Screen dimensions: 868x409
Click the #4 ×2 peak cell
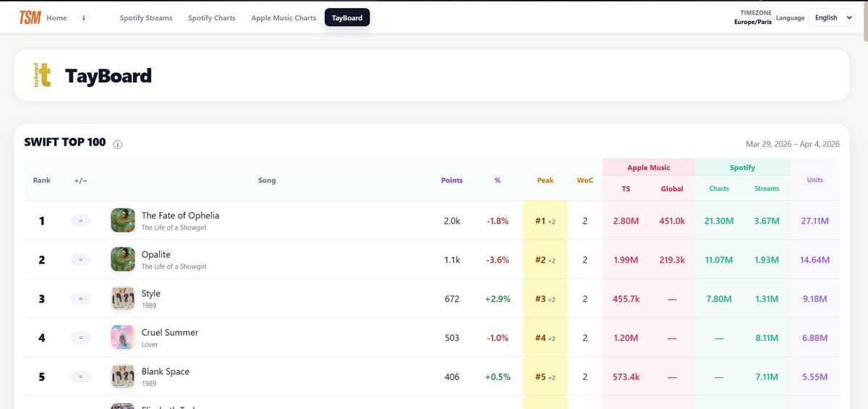pyautogui.click(x=545, y=338)
